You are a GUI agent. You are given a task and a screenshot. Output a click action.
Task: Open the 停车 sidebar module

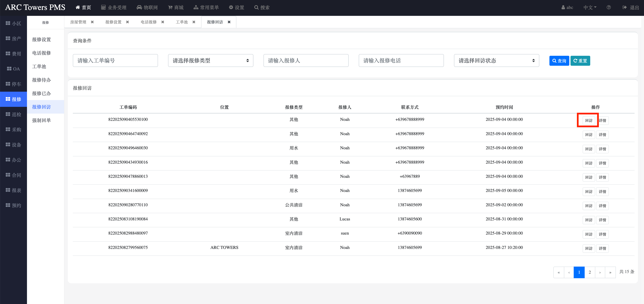(x=13, y=84)
